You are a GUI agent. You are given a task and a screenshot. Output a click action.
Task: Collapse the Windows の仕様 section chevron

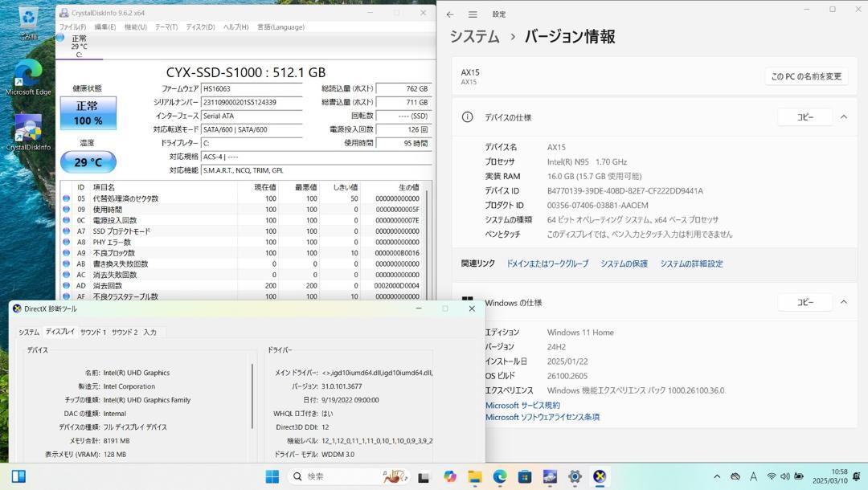click(x=844, y=302)
